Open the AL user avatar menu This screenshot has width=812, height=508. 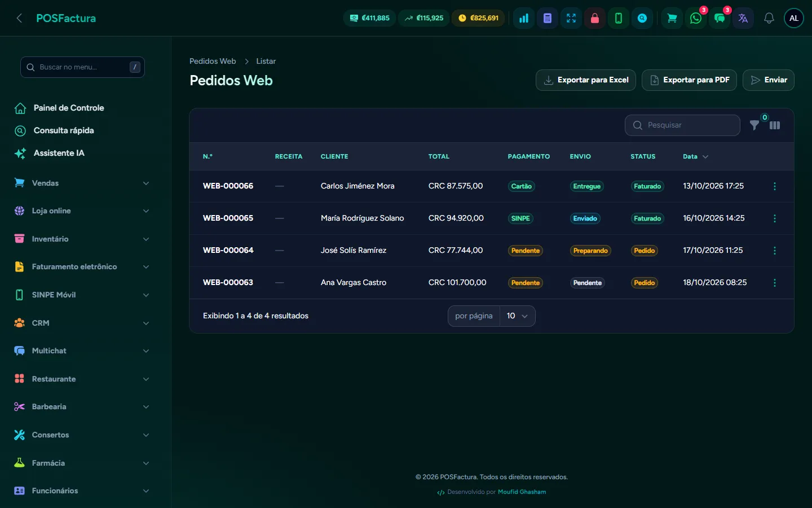pos(794,18)
